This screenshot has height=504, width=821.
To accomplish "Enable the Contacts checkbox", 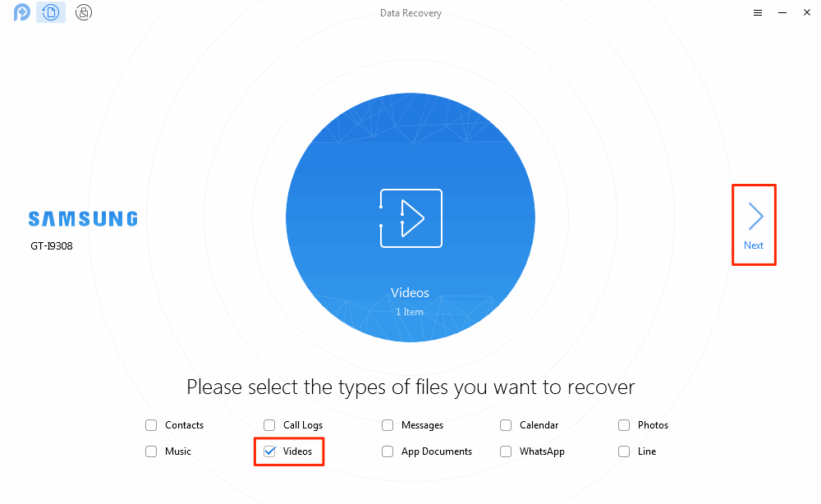I will (151, 425).
